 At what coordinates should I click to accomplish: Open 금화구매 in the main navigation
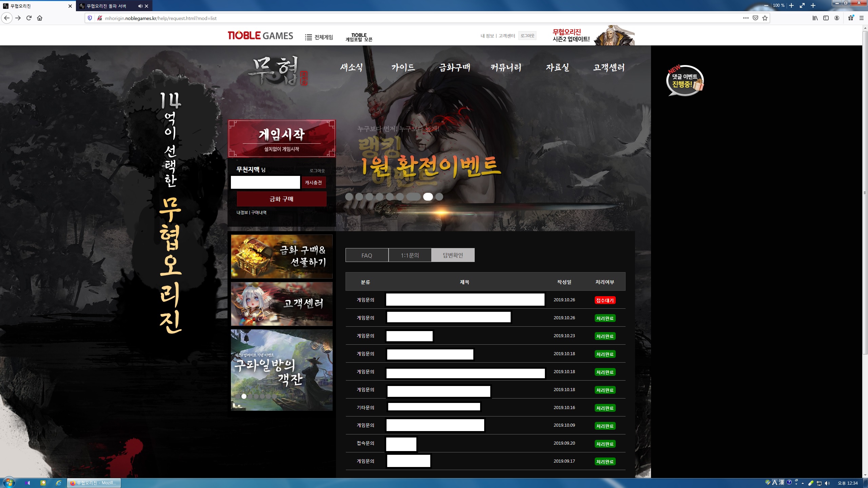click(454, 67)
